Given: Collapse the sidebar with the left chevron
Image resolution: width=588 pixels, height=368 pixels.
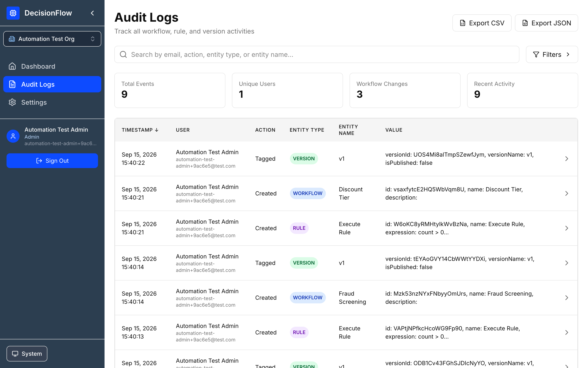Looking at the screenshot, I should pyautogui.click(x=92, y=13).
